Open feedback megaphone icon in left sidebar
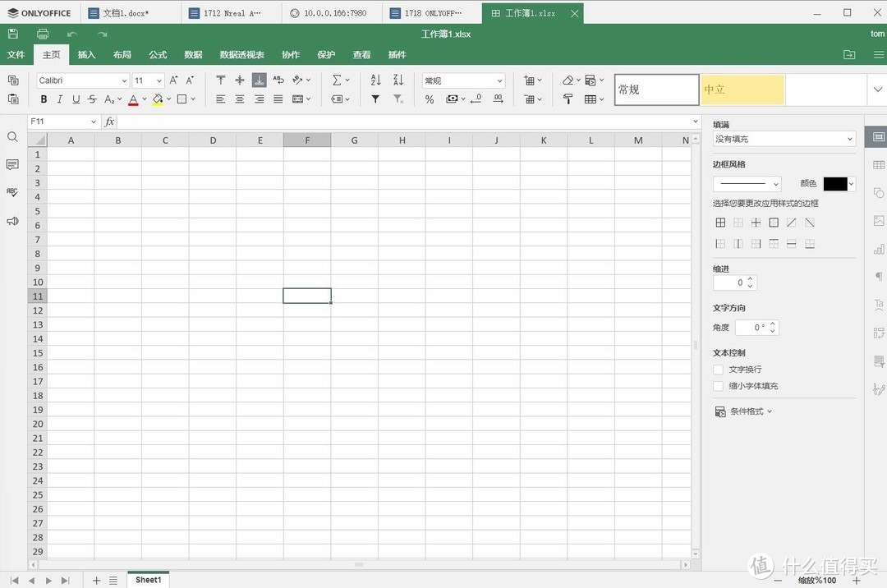The width and height of the screenshot is (887, 588). click(12, 221)
